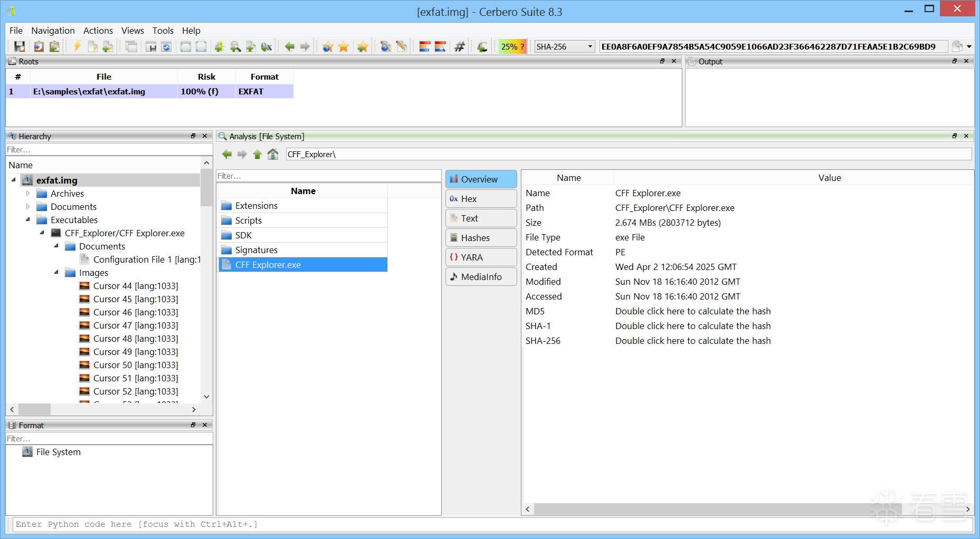Float the Output panel
The image size is (980, 539).
955,61
